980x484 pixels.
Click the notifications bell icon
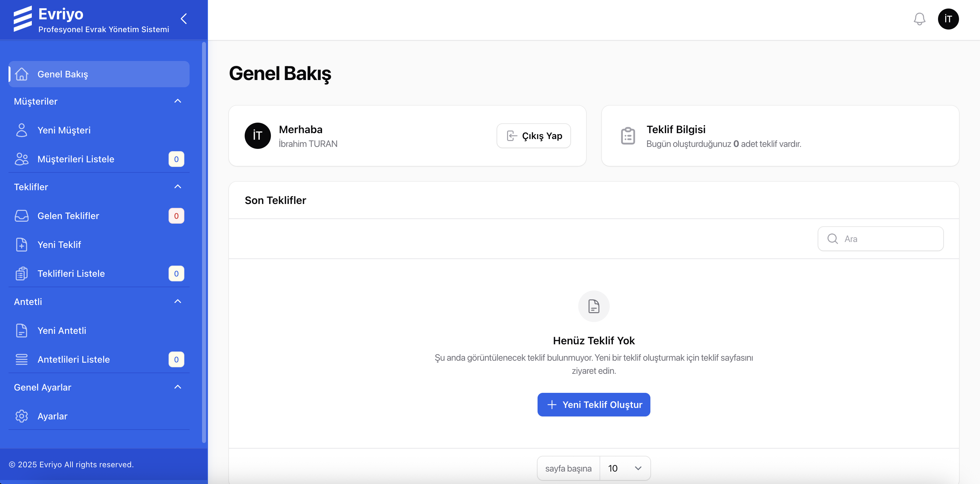click(x=920, y=19)
